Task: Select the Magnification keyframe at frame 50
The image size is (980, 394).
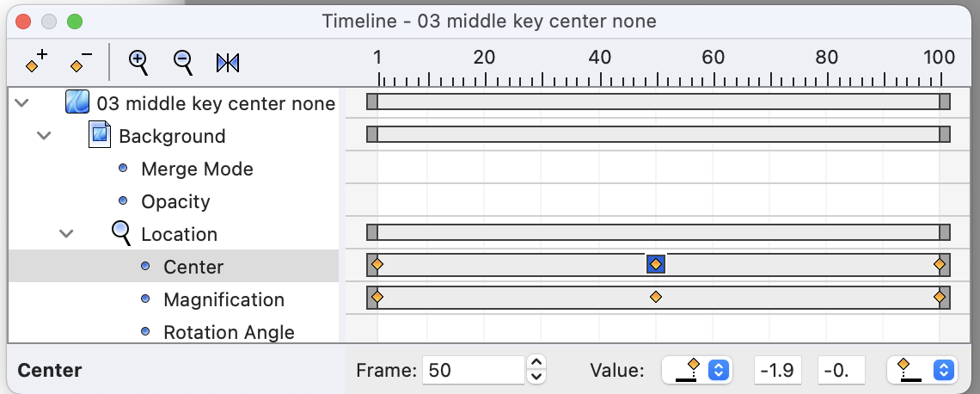Action: pos(656,297)
